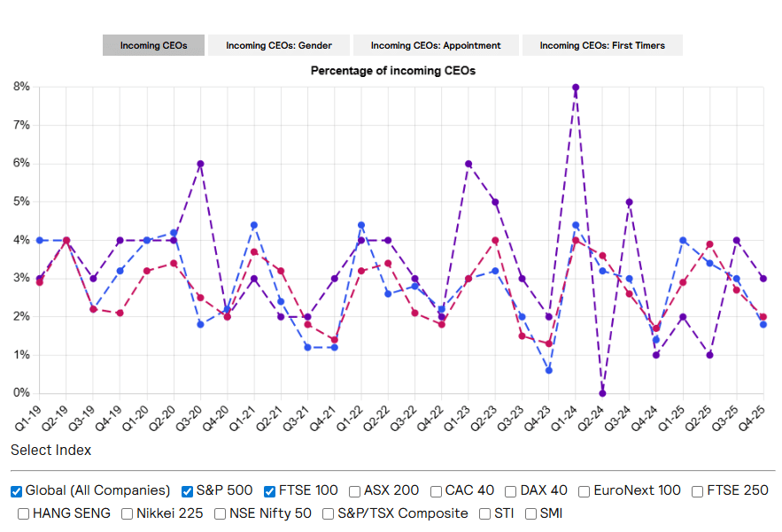
Task: Uncheck the FTSE 100 checkbox
Action: (x=270, y=491)
